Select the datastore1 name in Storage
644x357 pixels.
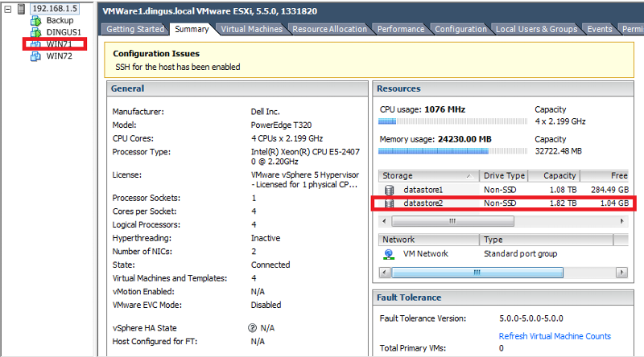(x=423, y=190)
